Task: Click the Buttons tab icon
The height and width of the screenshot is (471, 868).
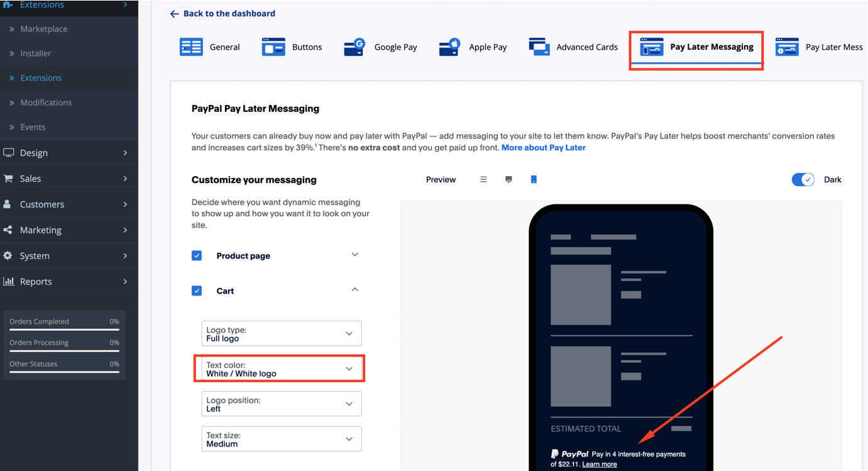Action: pyautogui.click(x=273, y=47)
